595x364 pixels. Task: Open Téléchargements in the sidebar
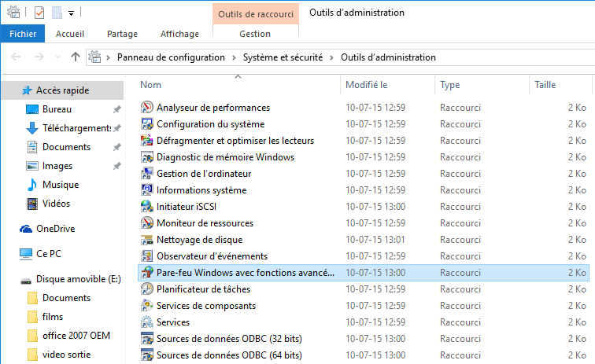(76, 128)
